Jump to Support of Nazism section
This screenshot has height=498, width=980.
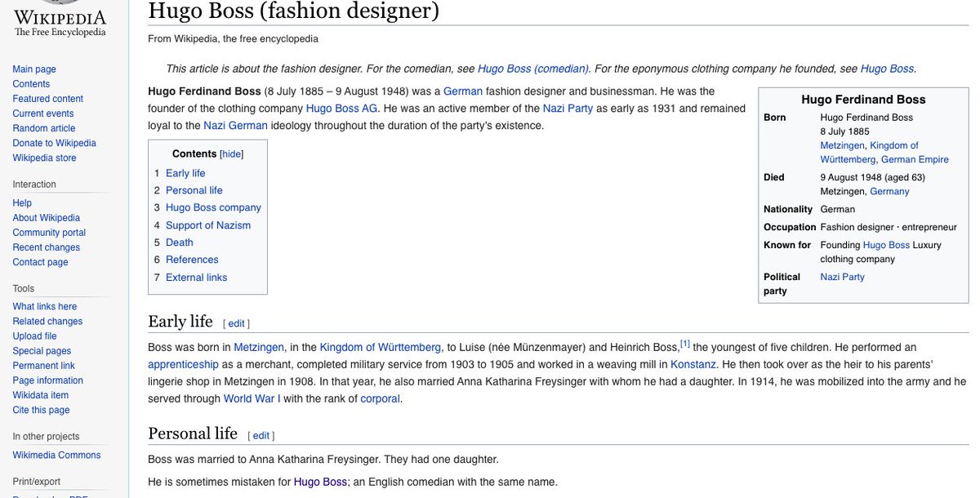pyautogui.click(x=208, y=225)
